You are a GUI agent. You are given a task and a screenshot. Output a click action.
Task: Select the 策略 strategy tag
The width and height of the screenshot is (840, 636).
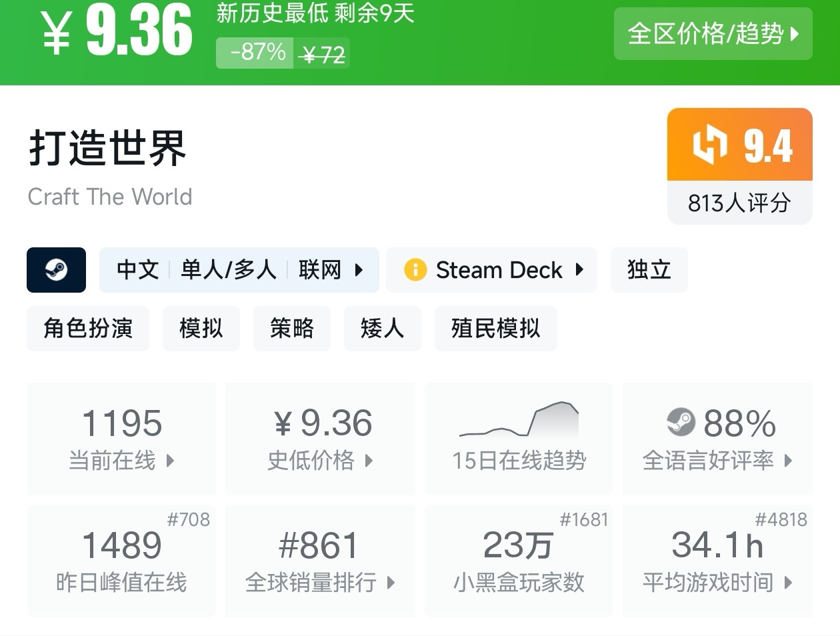291,329
